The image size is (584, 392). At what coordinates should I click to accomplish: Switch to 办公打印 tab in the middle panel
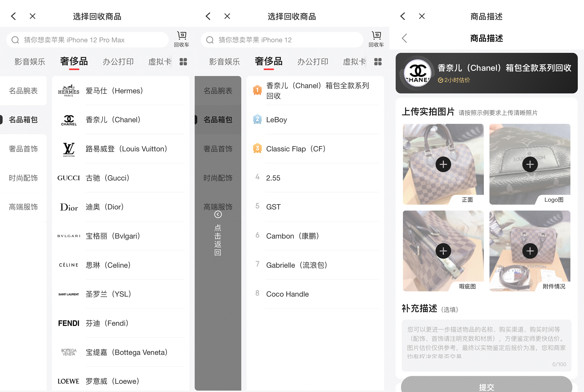(x=313, y=62)
